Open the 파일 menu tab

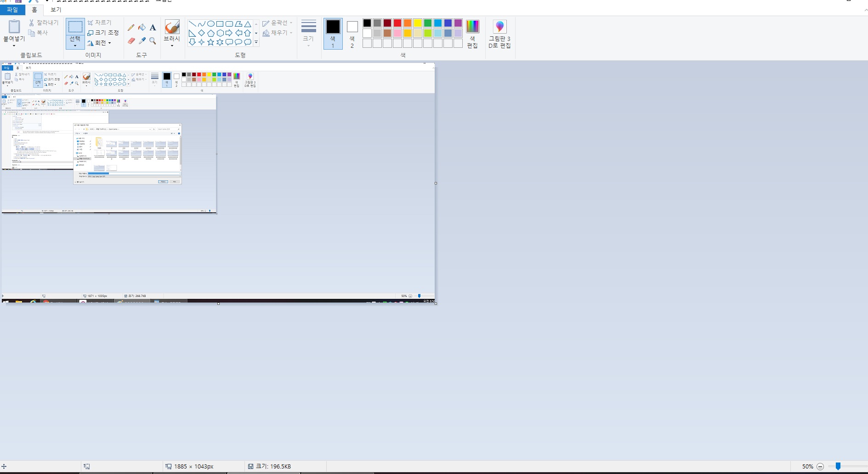pyautogui.click(x=12, y=10)
